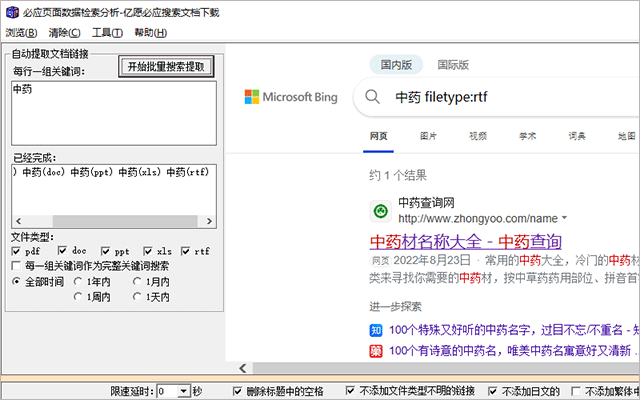The image size is (640, 400).
Task: Toggle the 不添加繁体 checkbox
Action: (576, 391)
